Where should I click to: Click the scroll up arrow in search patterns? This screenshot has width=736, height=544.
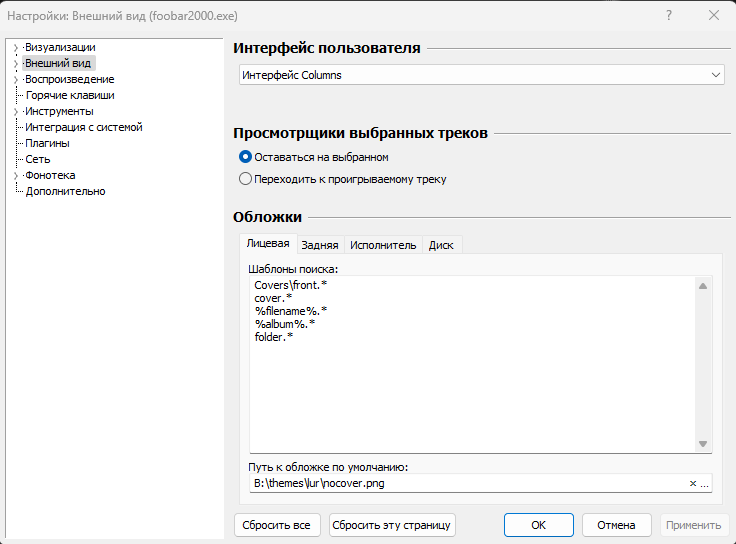coord(703,286)
